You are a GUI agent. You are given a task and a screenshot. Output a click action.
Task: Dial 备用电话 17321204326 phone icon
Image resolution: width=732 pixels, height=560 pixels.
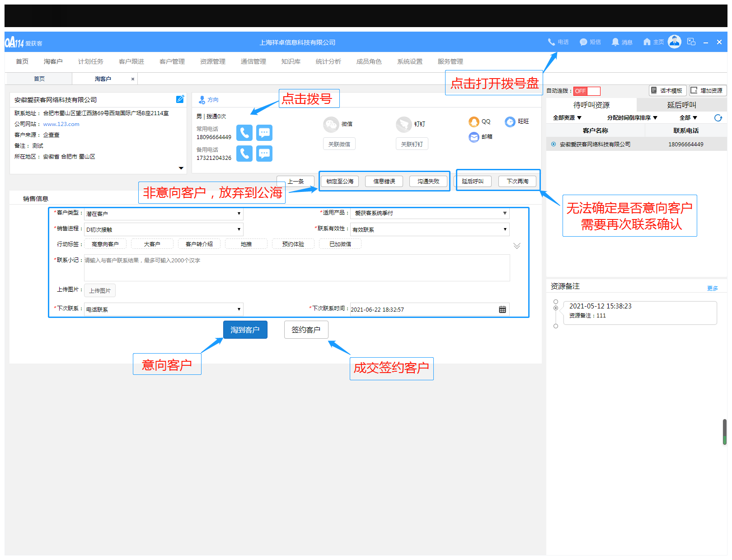click(244, 154)
